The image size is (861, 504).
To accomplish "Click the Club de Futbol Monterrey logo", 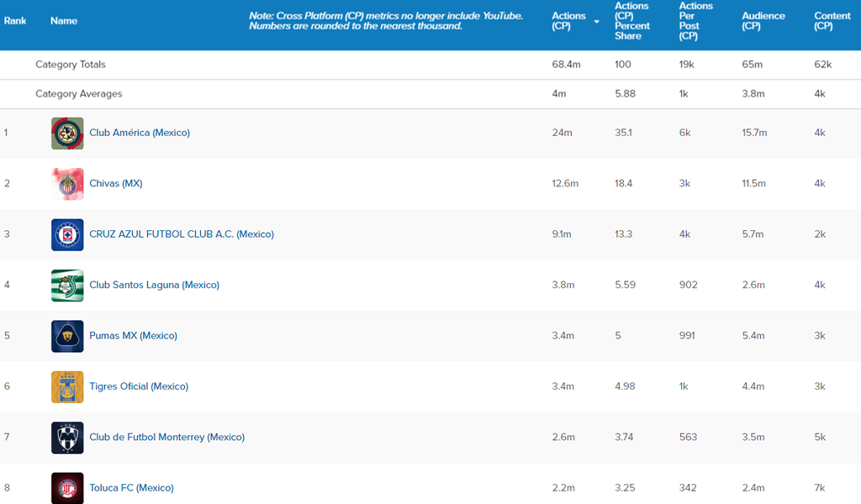I will click(67, 438).
